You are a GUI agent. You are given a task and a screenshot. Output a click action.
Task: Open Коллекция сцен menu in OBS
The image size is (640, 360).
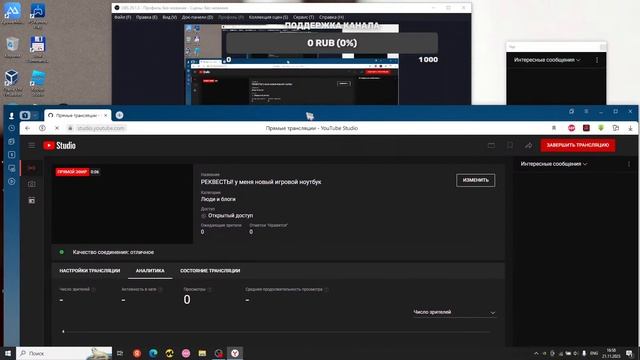point(268,17)
